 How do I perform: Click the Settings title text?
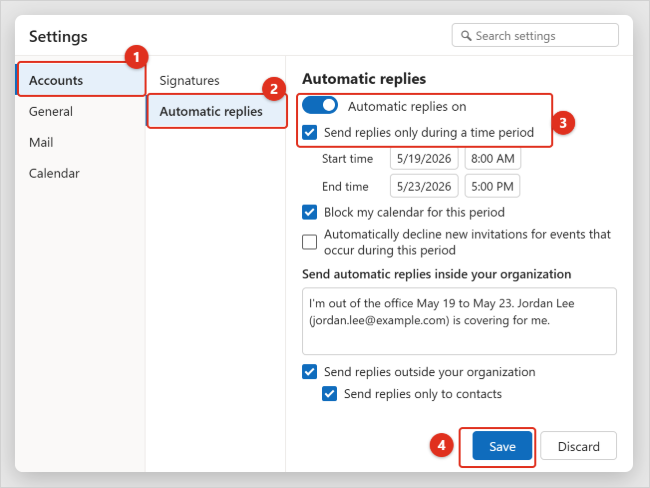(58, 36)
